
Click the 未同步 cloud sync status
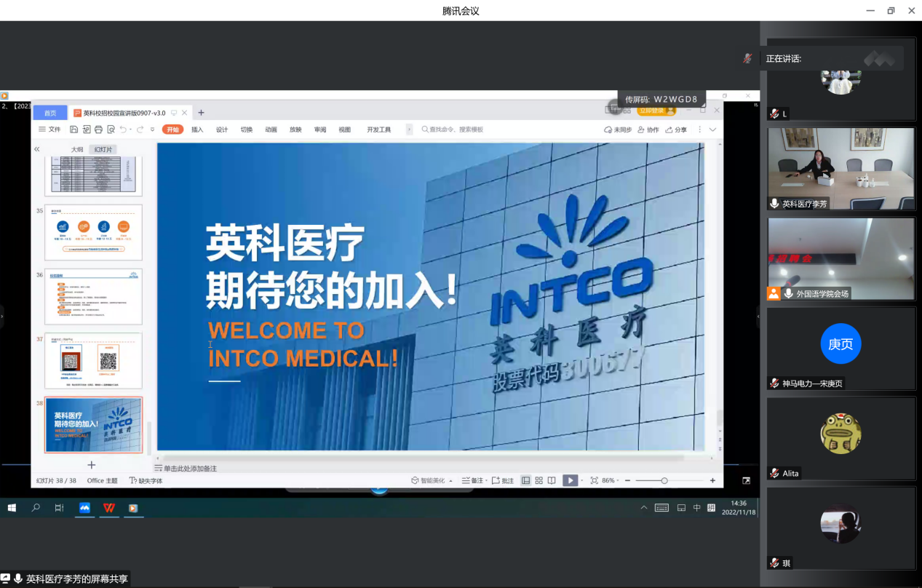click(x=618, y=130)
